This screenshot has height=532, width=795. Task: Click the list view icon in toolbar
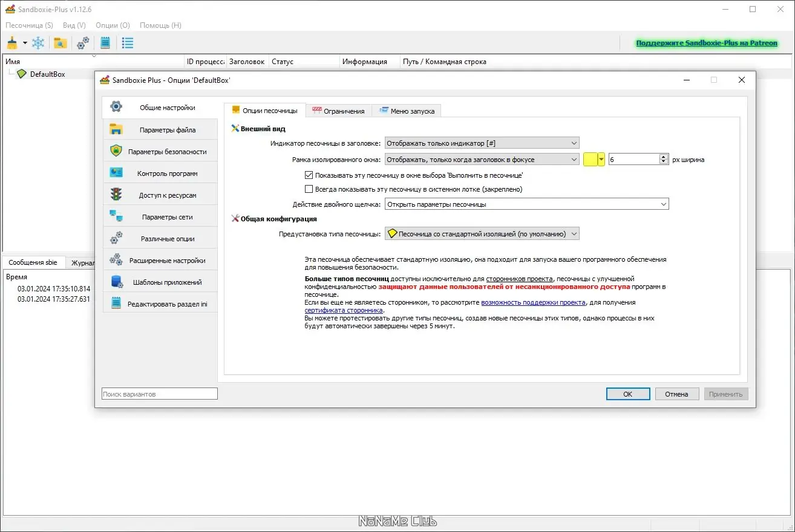tap(128, 43)
